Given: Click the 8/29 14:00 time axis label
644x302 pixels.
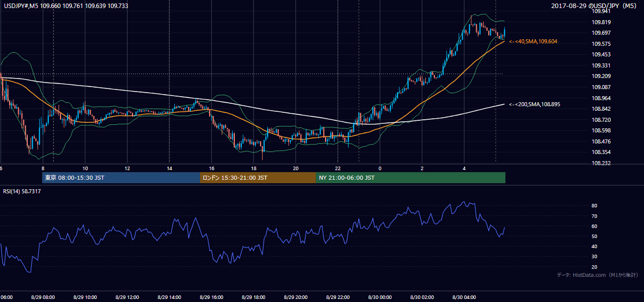Looking at the screenshot, I should point(169,297).
